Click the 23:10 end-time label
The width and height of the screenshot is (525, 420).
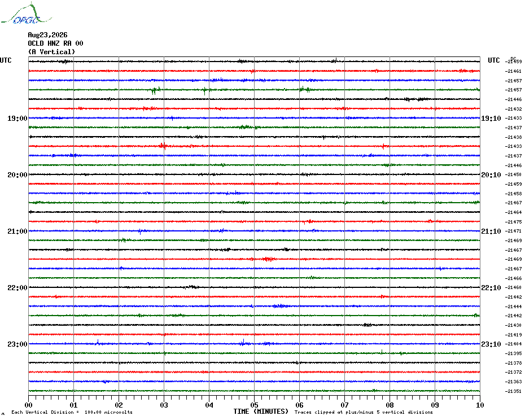pyautogui.click(x=491, y=344)
